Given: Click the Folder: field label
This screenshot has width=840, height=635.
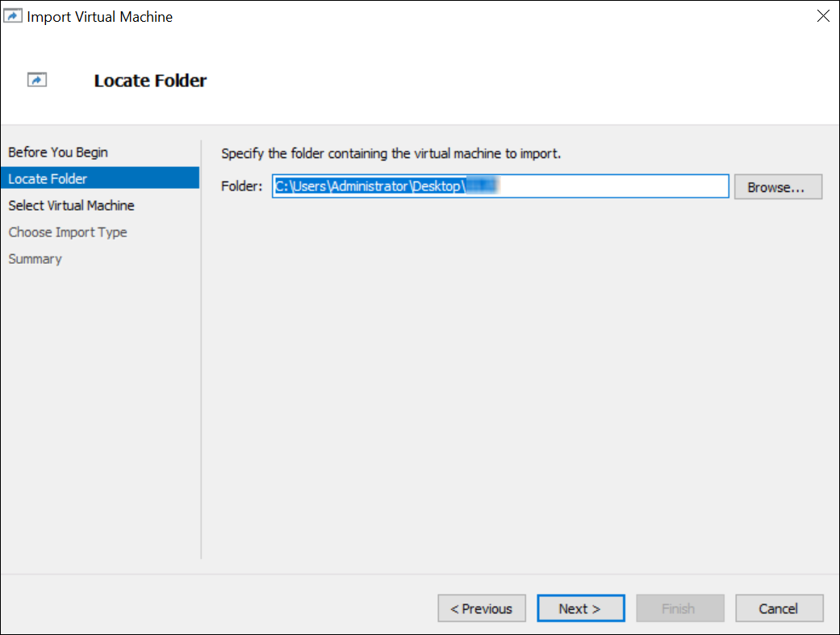Looking at the screenshot, I should tap(242, 186).
